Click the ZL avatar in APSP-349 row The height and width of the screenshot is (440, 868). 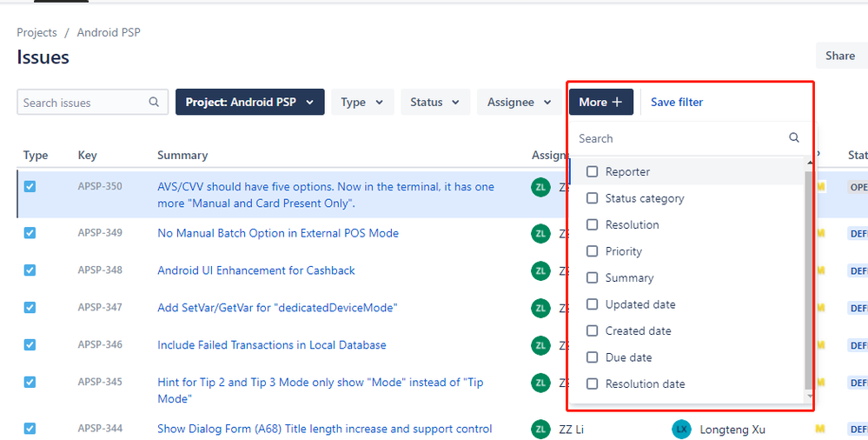click(x=540, y=233)
